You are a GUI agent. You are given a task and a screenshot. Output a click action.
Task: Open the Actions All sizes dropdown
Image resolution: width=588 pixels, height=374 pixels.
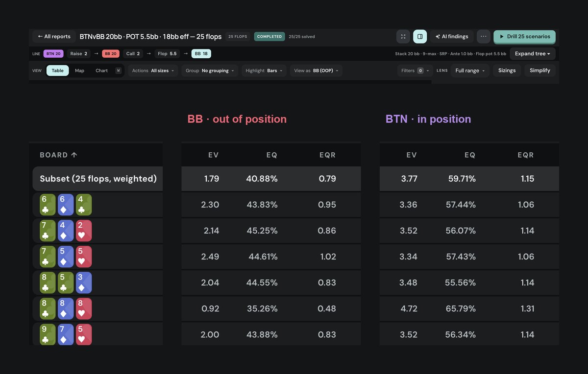(x=153, y=70)
